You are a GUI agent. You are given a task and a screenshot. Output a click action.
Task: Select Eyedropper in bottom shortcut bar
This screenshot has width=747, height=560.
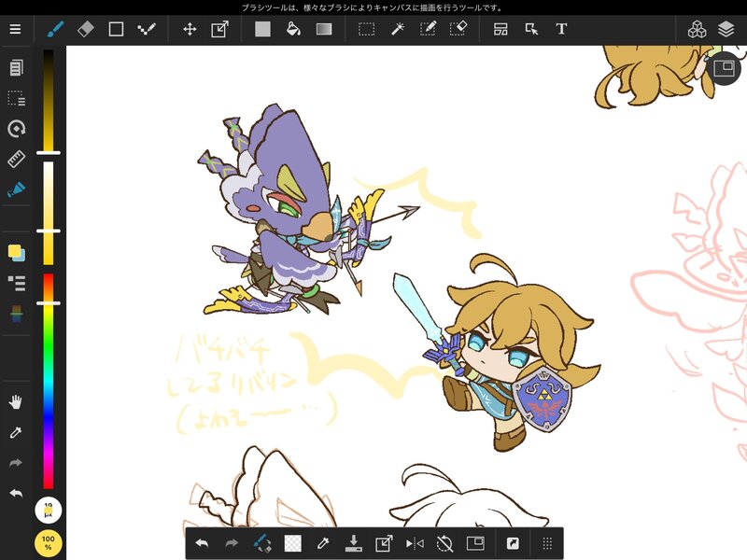click(x=323, y=543)
